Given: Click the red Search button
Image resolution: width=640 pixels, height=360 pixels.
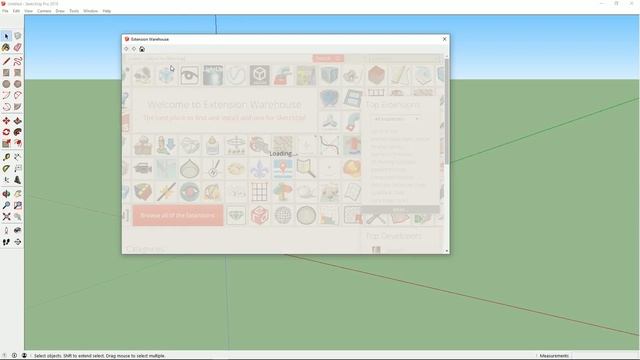Looking at the screenshot, I should coord(328,58).
